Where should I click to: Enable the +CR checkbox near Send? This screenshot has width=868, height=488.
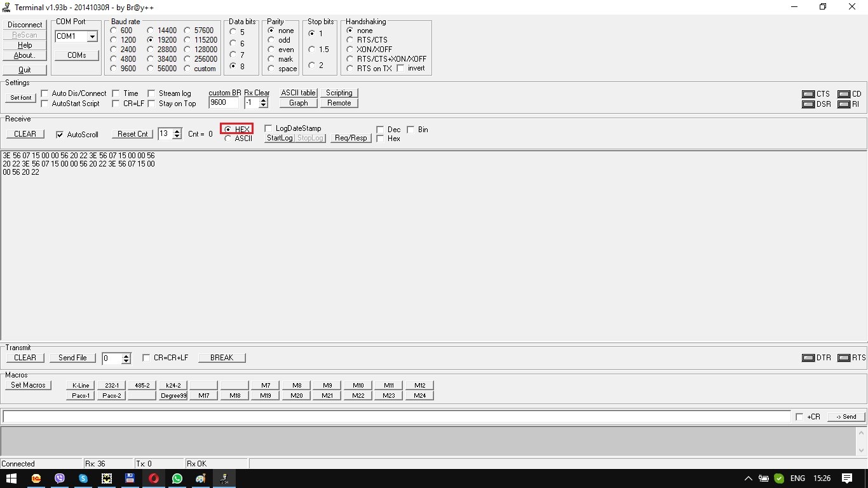800,416
